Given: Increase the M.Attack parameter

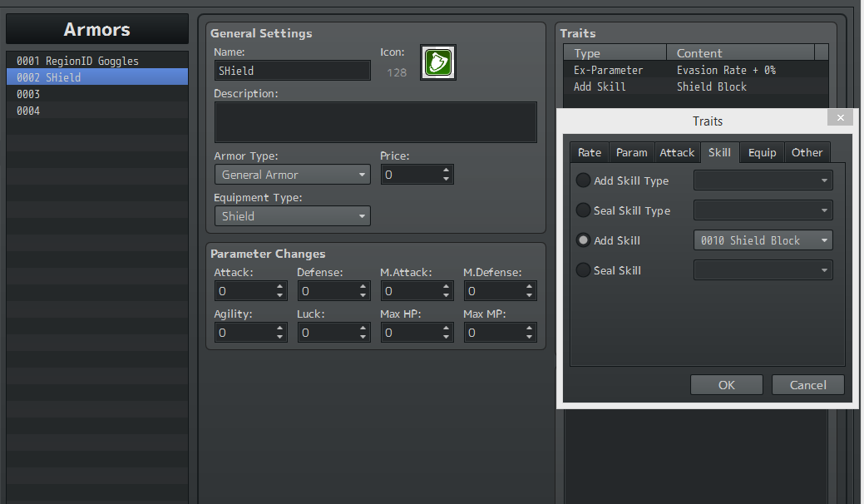Looking at the screenshot, I should pyautogui.click(x=446, y=286).
